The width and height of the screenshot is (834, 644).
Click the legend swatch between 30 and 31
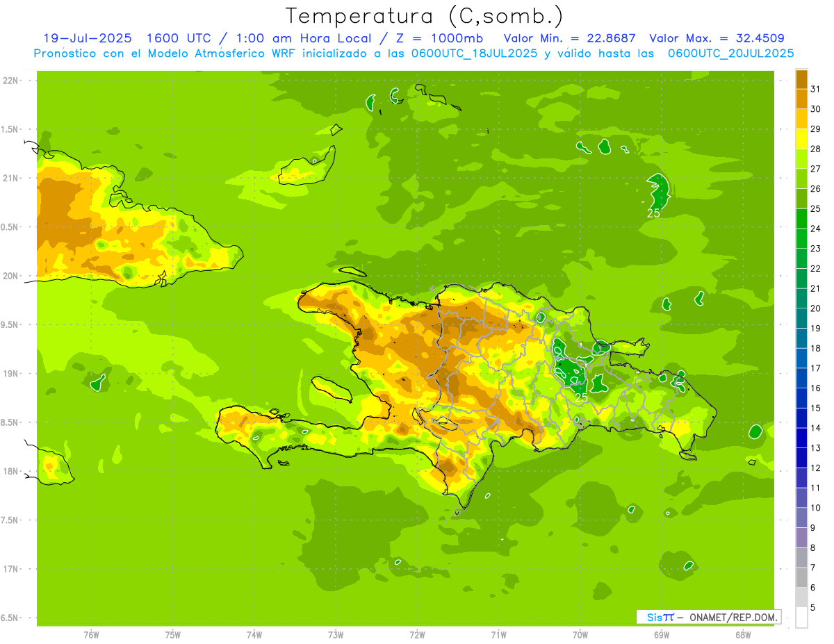pos(801,99)
